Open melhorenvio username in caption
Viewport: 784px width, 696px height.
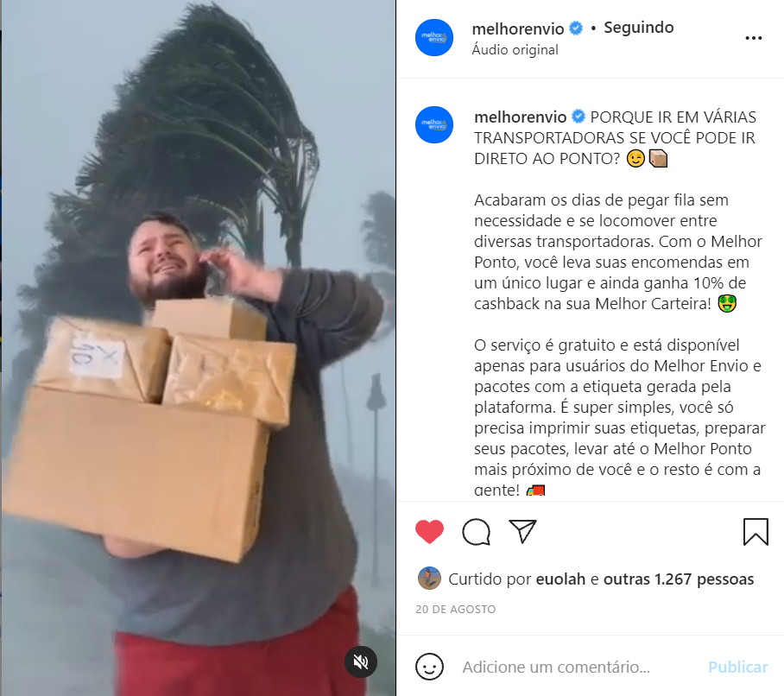coord(520,117)
